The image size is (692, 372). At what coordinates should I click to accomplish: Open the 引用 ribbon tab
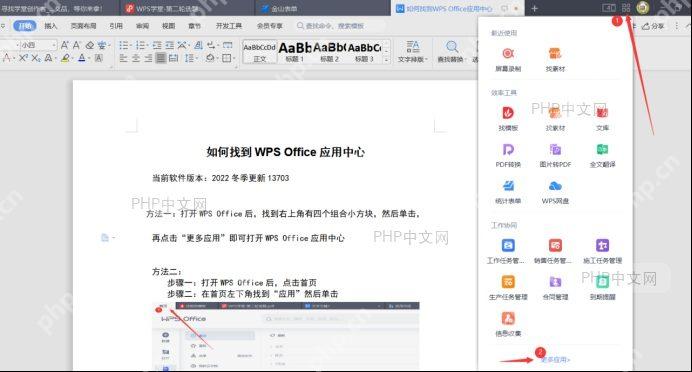pos(116,26)
